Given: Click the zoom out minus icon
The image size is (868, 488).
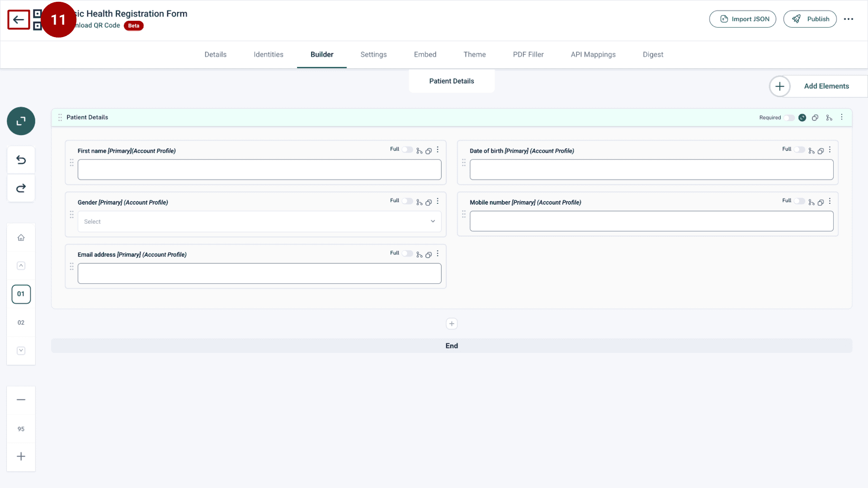Looking at the screenshot, I should pos(21,399).
